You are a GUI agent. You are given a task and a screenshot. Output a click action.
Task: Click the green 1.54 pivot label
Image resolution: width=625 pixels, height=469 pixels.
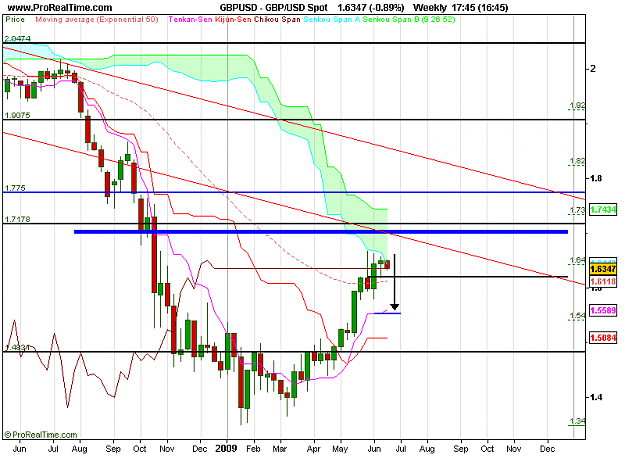(577, 316)
